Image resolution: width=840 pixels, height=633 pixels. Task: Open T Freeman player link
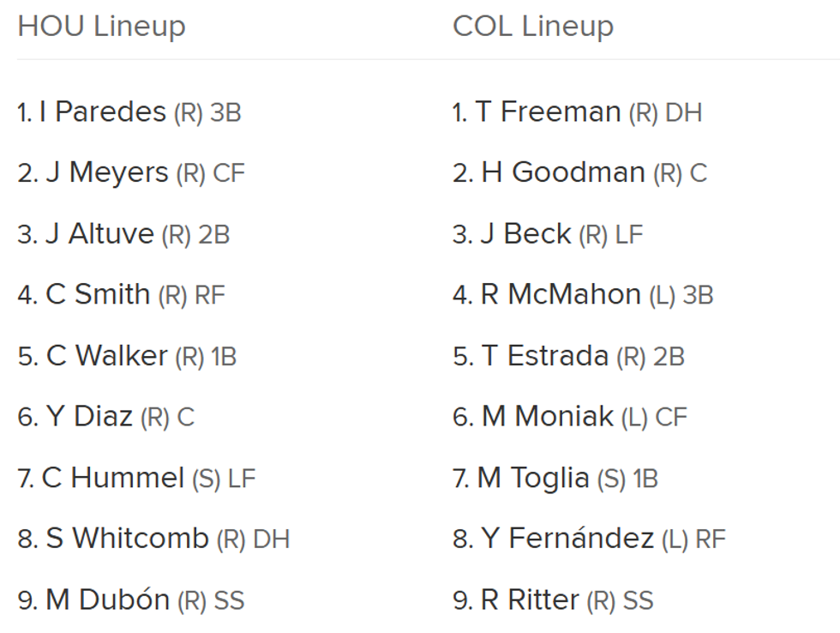[548, 112]
